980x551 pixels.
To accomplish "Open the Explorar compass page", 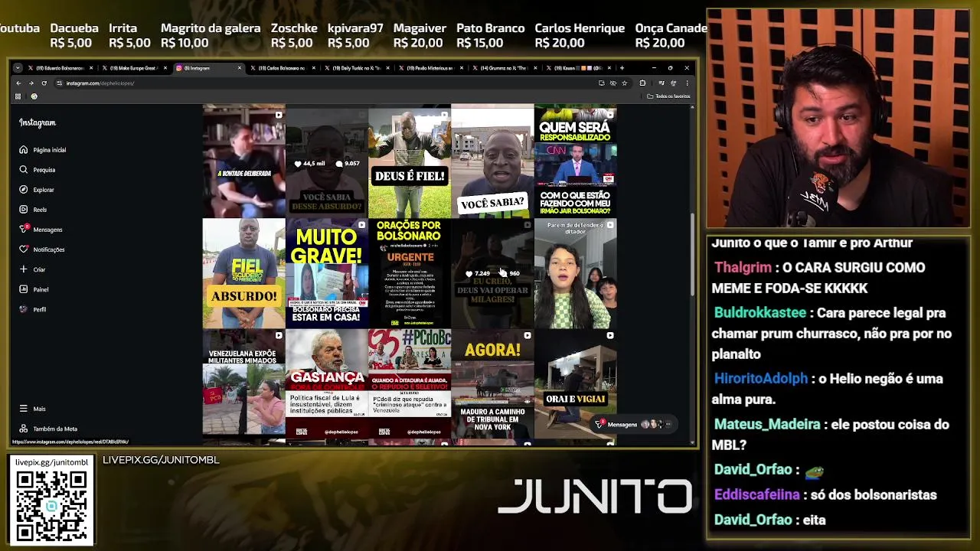I will click(37, 190).
